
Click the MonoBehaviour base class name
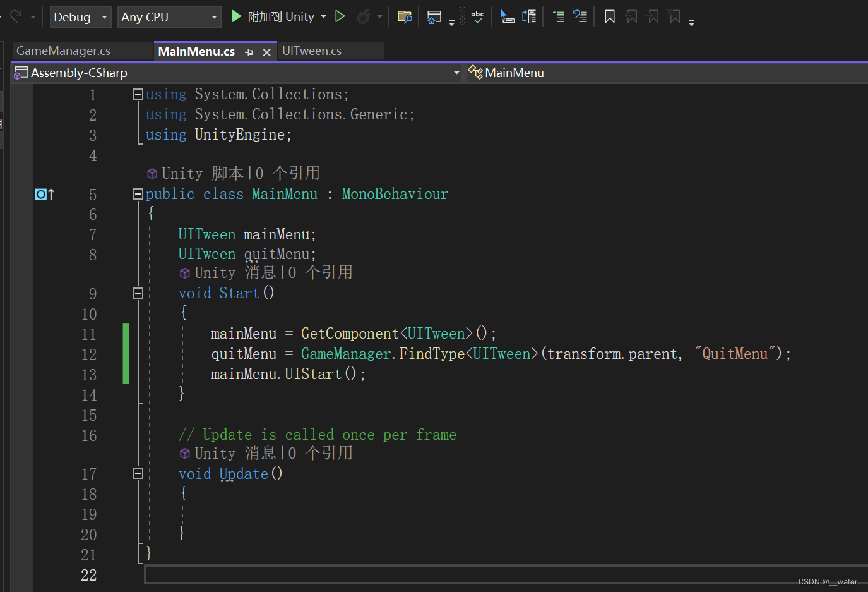(x=395, y=194)
